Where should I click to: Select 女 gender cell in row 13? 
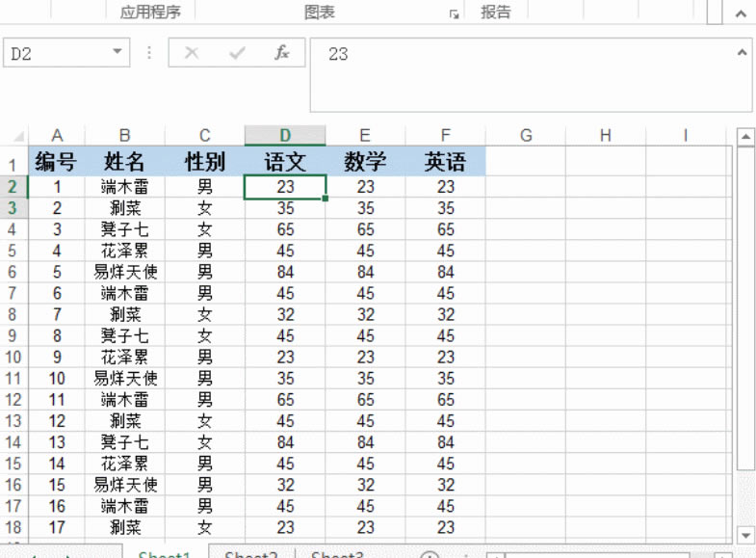[x=205, y=421]
